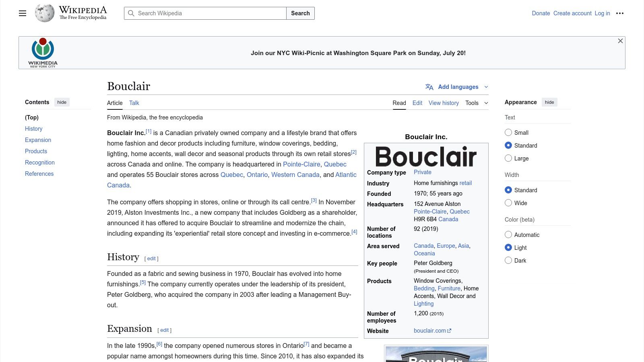This screenshot has width=644, height=362.
Task: Open Pointe-Claire link in intro paragraph
Action: [x=301, y=164]
